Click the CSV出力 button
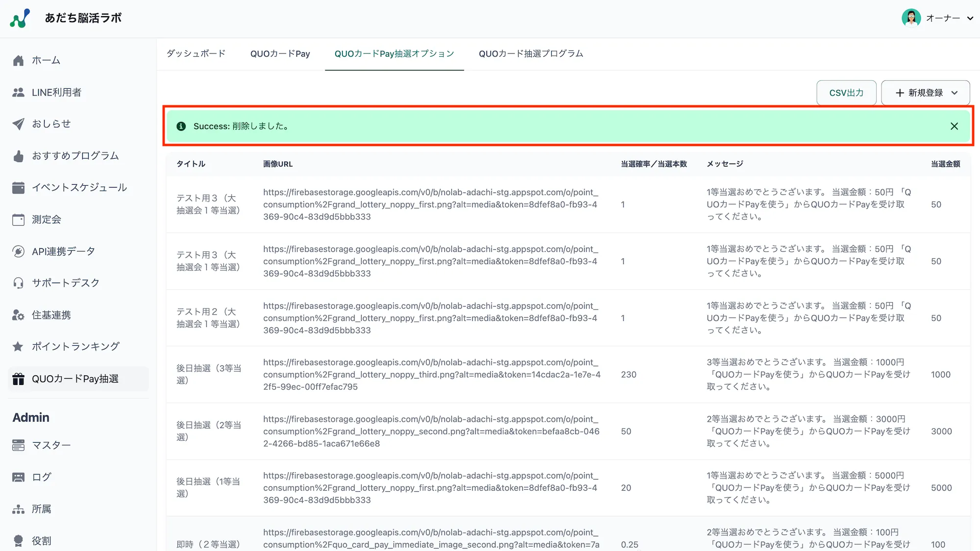The height and width of the screenshot is (551, 980). click(846, 93)
